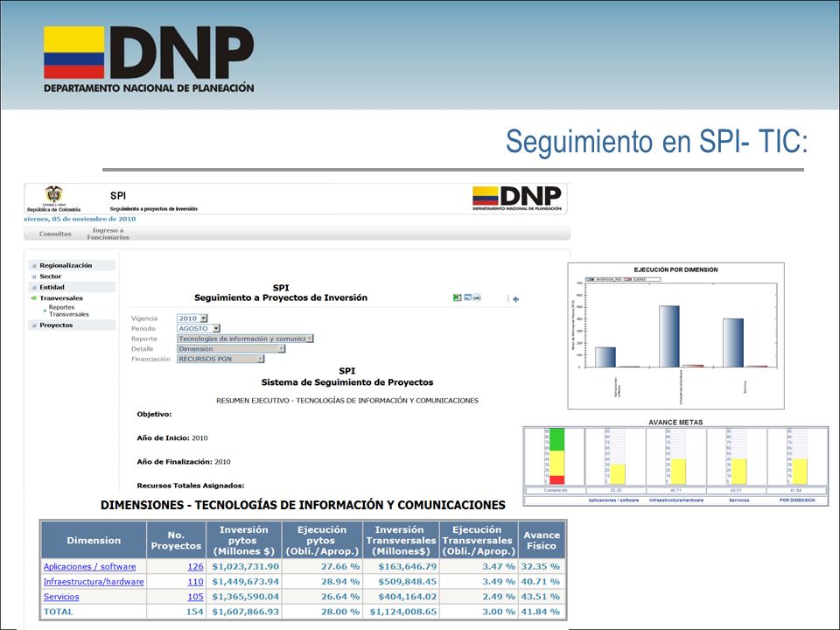
Task: Open the 126 projects link
Action: pos(195,566)
